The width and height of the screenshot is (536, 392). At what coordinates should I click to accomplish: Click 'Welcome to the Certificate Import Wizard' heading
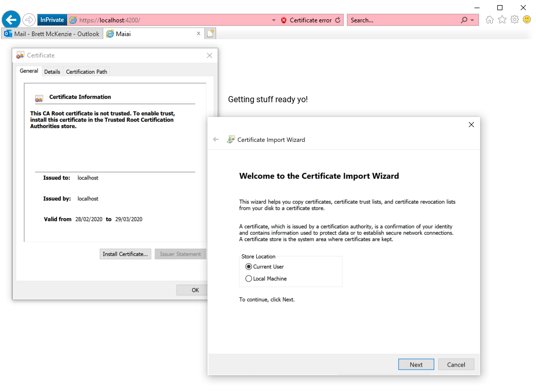pyautogui.click(x=319, y=176)
